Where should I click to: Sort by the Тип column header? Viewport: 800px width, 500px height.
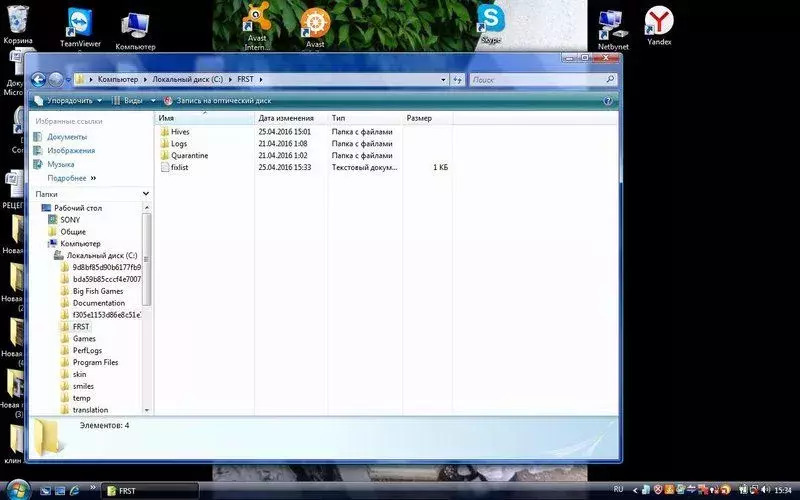(x=365, y=118)
